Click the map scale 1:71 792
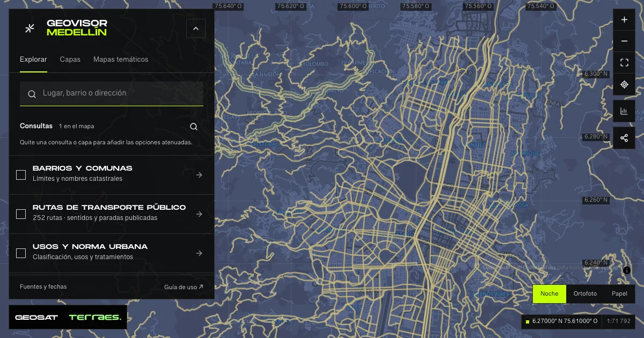The width and height of the screenshot is (644, 338). (618, 321)
